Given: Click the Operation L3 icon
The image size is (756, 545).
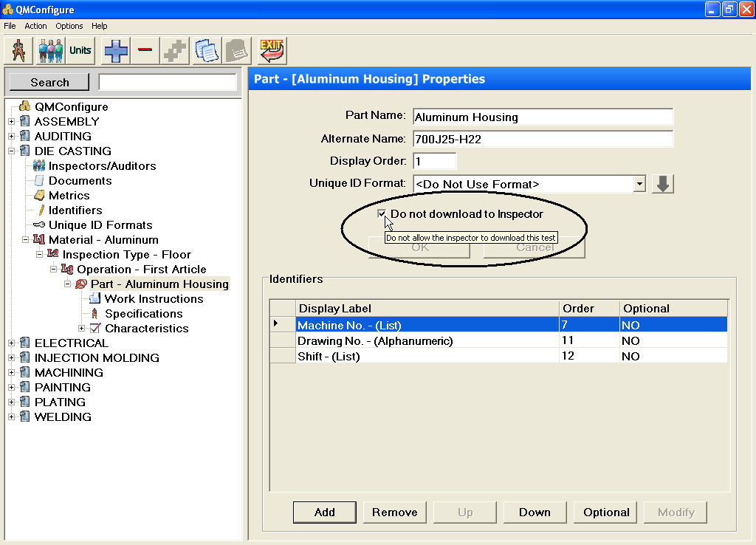Looking at the screenshot, I should (x=67, y=269).
